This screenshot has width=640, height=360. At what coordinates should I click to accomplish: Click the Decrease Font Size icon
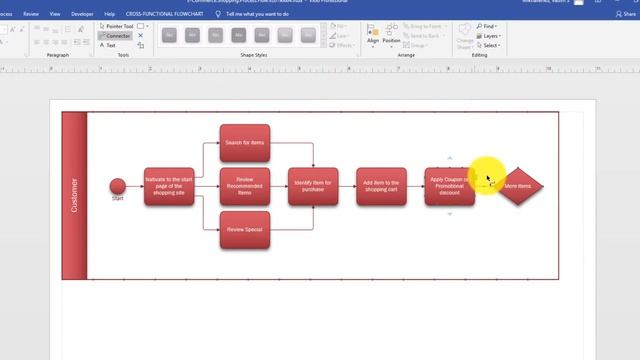(22, 29)
